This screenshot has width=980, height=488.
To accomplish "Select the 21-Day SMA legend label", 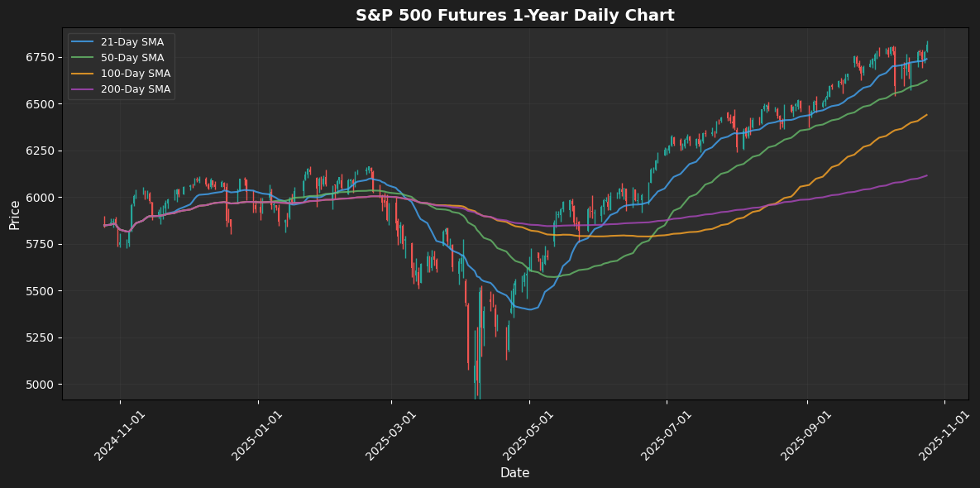I will (x=131, y=42).
